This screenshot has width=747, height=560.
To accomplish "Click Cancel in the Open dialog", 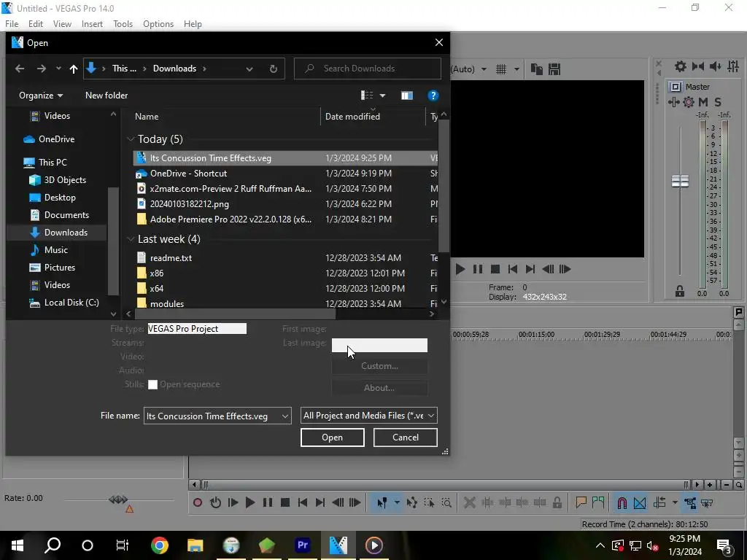I will point(406,437).
